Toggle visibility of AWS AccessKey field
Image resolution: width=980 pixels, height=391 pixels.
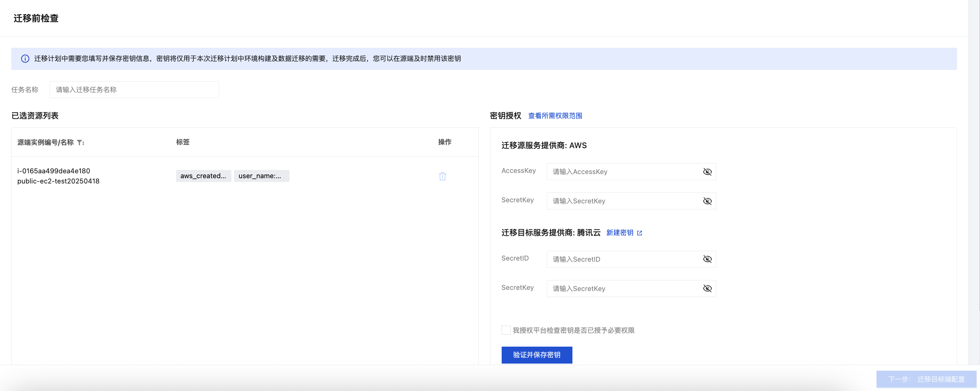[707, 172]
